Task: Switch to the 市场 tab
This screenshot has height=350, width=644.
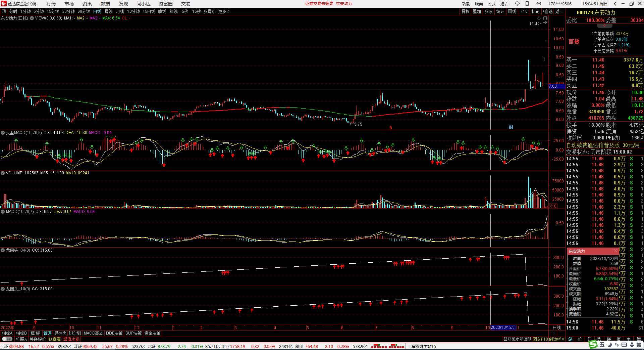Action: [x=69, y=4]
